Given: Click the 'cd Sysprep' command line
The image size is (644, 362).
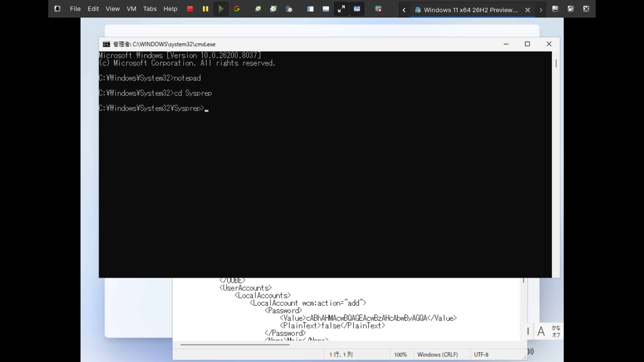Looking at the screenshot, I should click(155, 93).
